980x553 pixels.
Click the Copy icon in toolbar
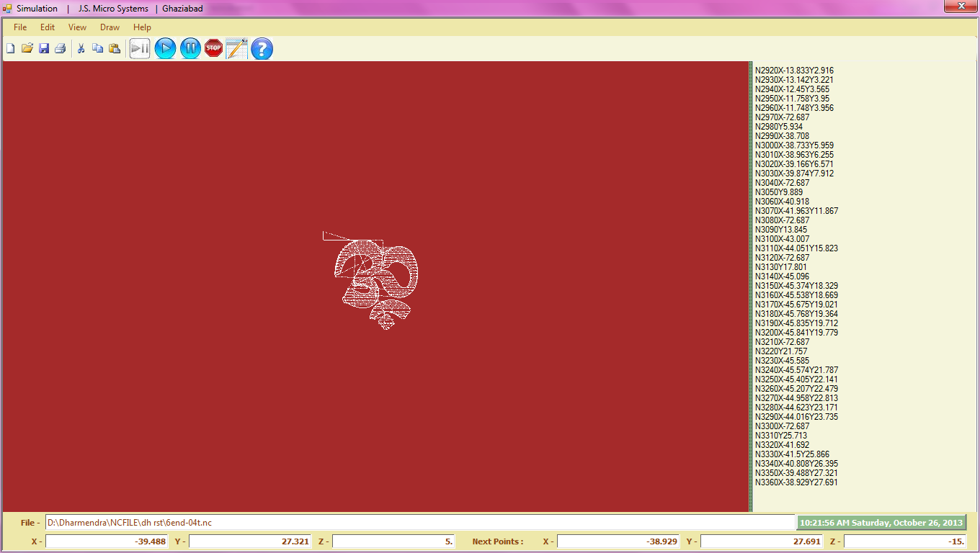click(x=97, y=49)
